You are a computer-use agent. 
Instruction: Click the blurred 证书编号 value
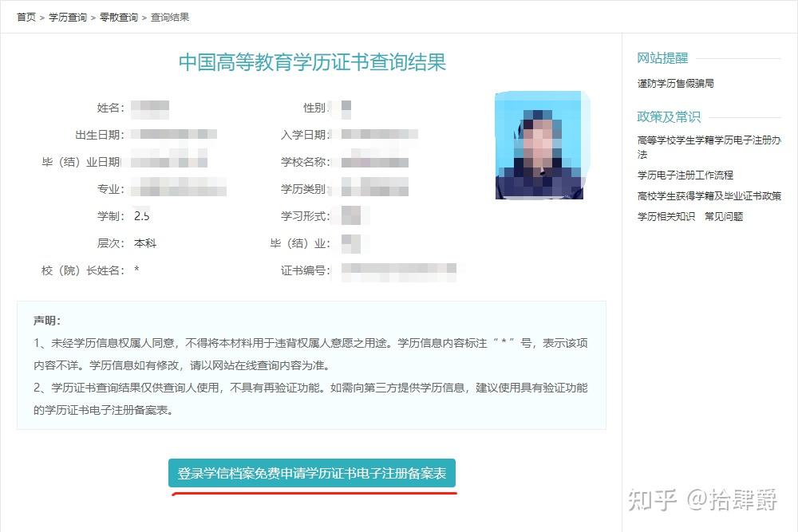[398, 272]
